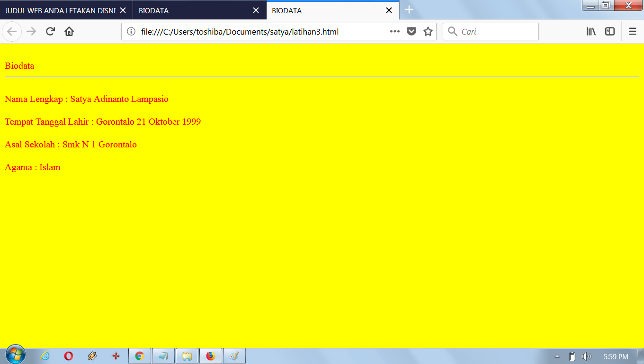Open the Firefox home page
Image resolution: width=644 pixels, height=364 pixels.
coord(69,32)
